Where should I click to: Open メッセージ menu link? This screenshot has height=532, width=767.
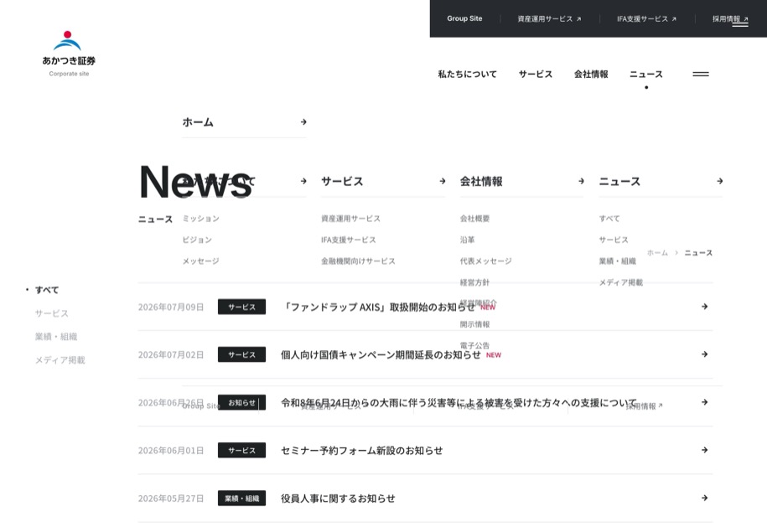pyautogui.click(x=200, y=261)
